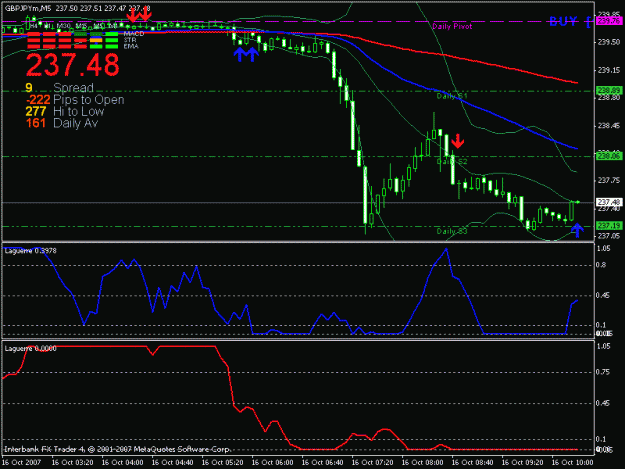Click the 0.75 level in red Laguerre panel
The width and height of the screenshot is (625, 469).
pyautogui.click(x=603, y=372)
